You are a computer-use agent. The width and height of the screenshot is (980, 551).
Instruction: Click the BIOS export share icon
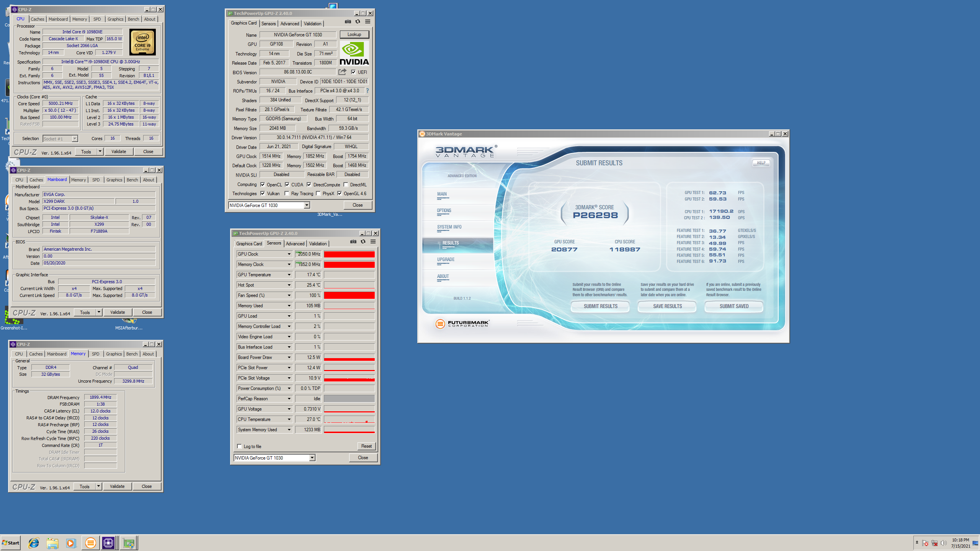point(342,72)
